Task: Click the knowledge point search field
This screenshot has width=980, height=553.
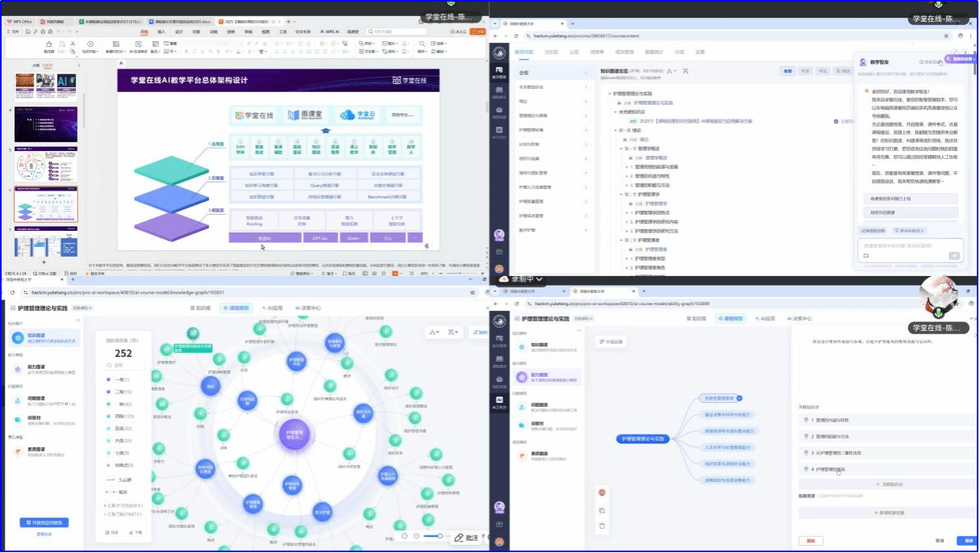Action: pyautogui.click(x=126, y=365)
